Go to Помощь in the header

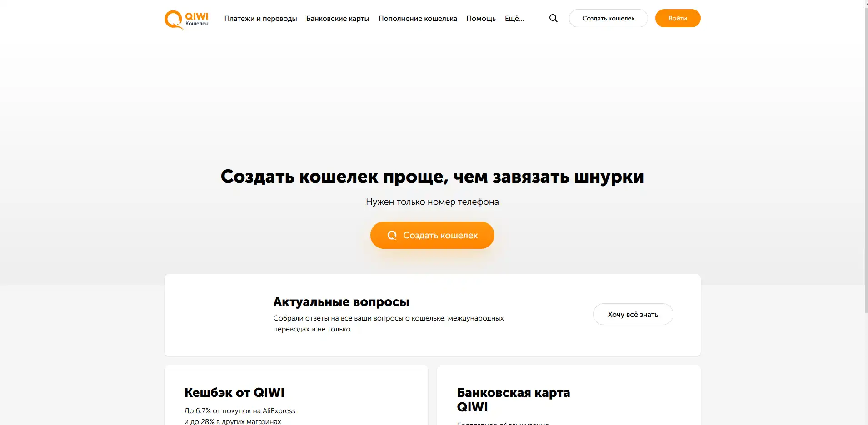pyautogui.click(x=481, y=19)
